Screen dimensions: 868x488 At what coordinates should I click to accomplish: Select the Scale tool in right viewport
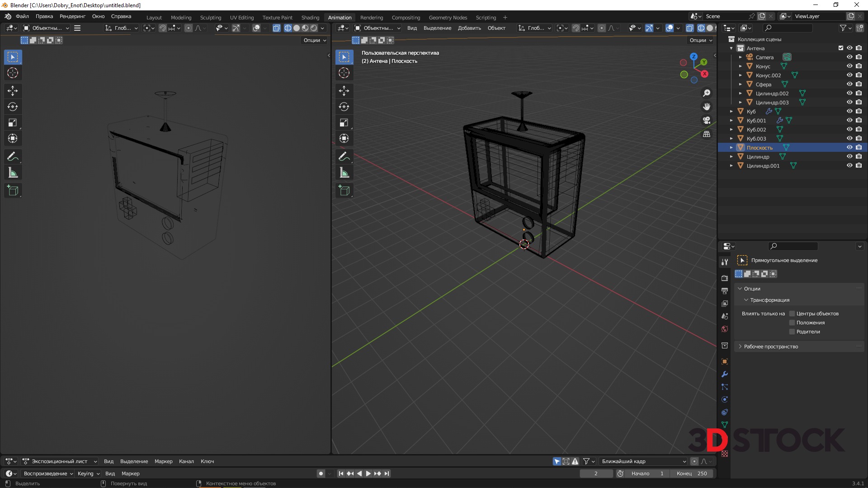pos(344,123)
